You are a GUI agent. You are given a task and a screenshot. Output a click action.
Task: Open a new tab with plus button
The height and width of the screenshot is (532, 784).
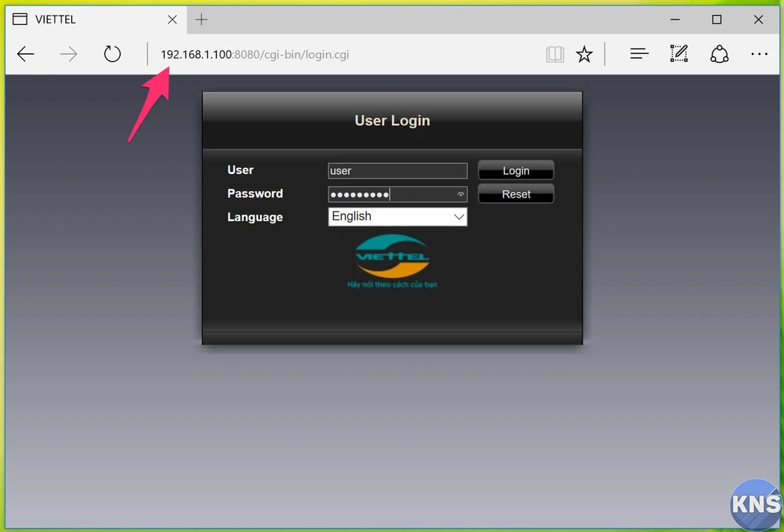pyautogui.click(x=201, y=20)
